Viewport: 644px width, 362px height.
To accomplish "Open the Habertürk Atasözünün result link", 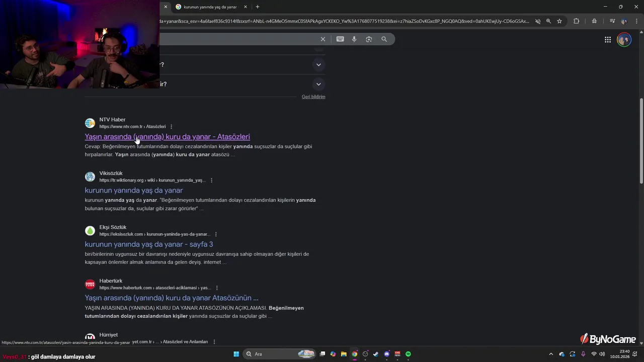I will (172, 298).
